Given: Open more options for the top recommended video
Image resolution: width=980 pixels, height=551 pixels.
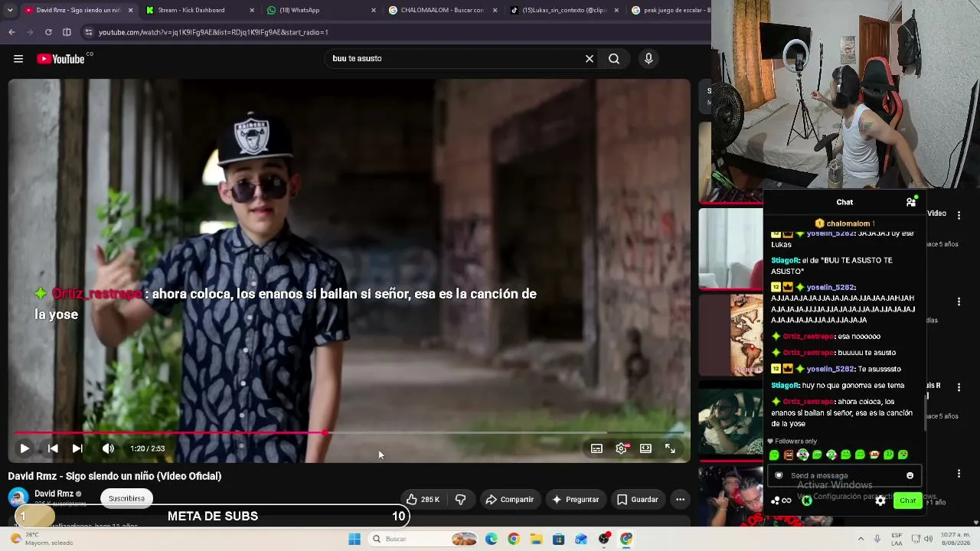Looking at the screenshot, I should click(x=959, y=216).
